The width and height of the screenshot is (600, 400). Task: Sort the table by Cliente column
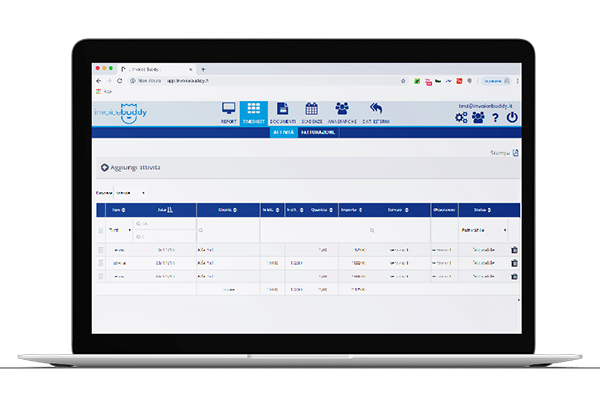click(x=235, y=210)
